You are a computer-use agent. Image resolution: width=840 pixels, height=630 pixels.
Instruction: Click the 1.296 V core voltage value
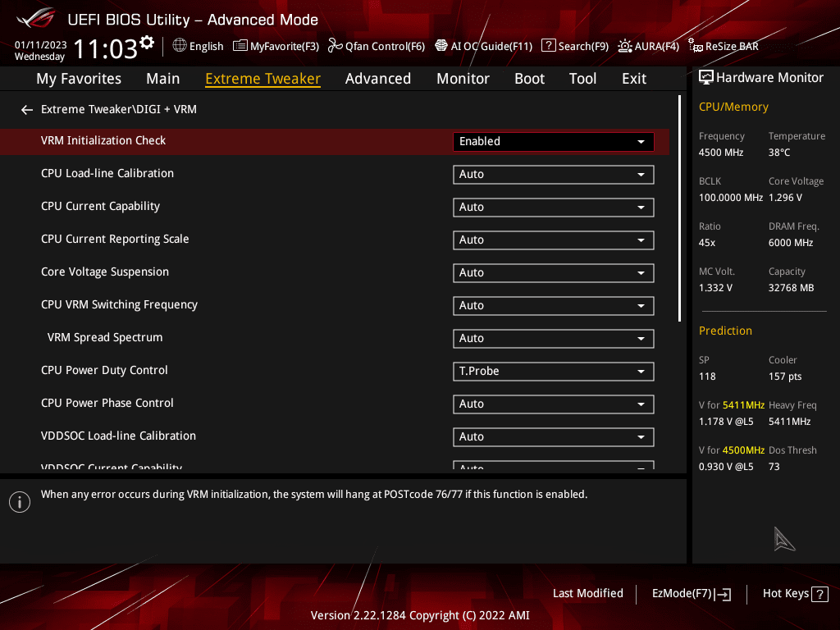[785, 198]
